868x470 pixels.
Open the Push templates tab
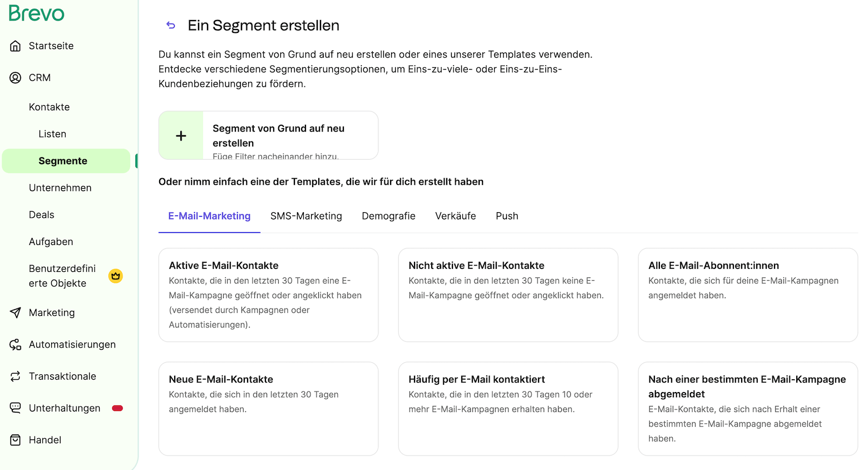(x=507, y=216)
